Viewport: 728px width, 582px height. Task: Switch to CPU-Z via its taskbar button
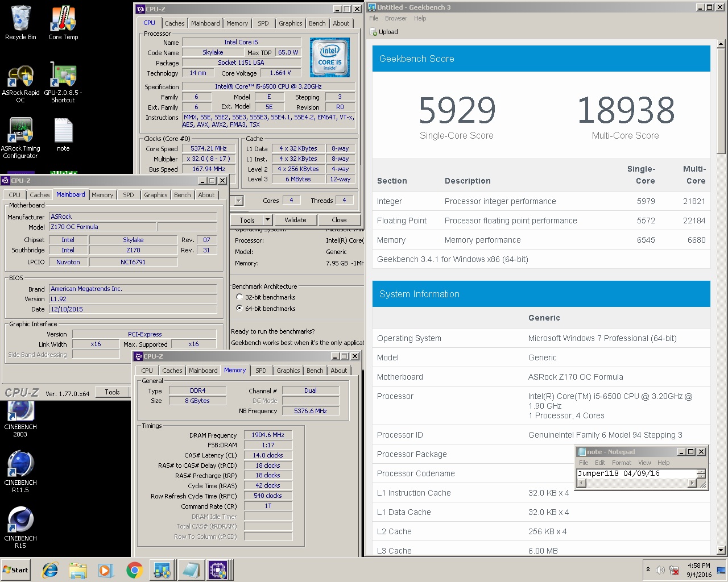point(218,570)
